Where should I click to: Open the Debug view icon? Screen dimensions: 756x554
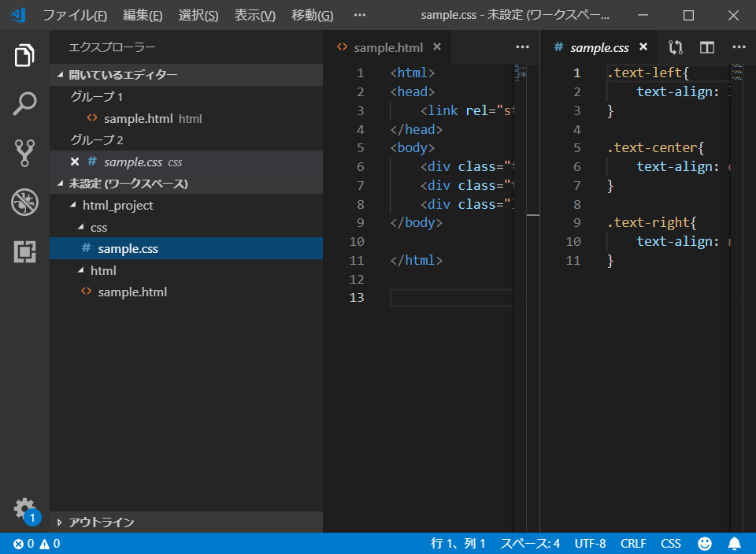pos(24,203)
